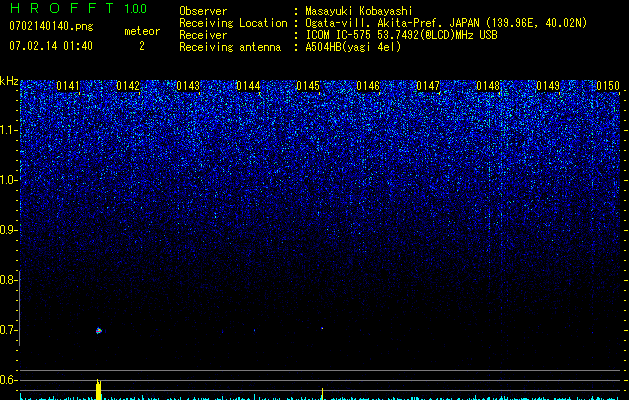
Task: Click the meteor count value 2
Action: coord(142,46)
